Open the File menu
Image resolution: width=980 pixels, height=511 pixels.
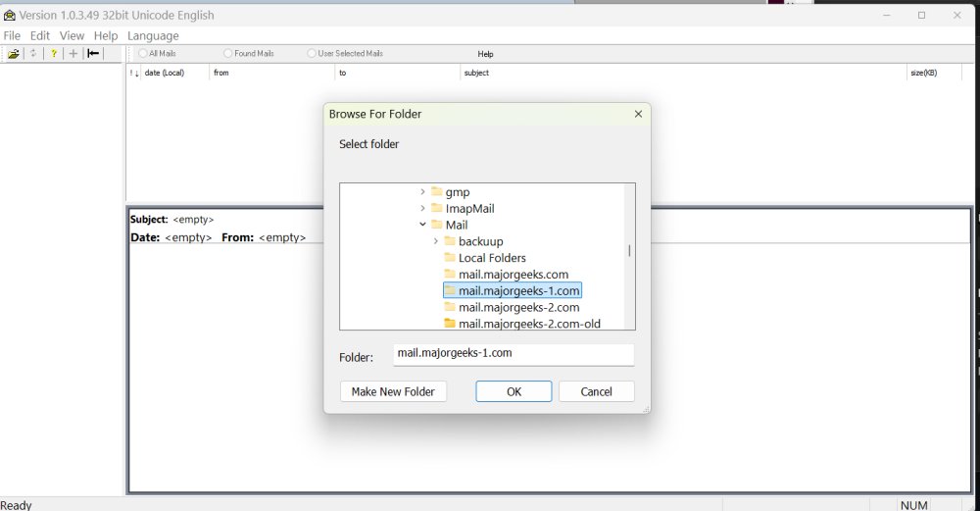pos(12,35)
